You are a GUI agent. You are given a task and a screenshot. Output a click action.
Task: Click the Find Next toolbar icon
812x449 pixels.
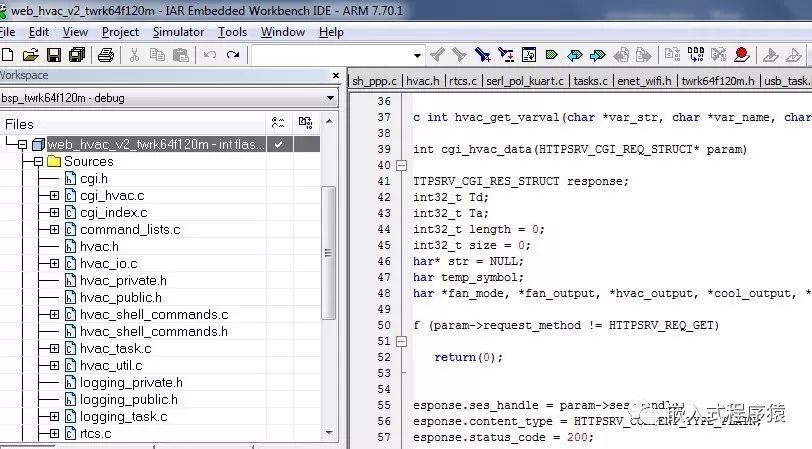pos(459,54)
